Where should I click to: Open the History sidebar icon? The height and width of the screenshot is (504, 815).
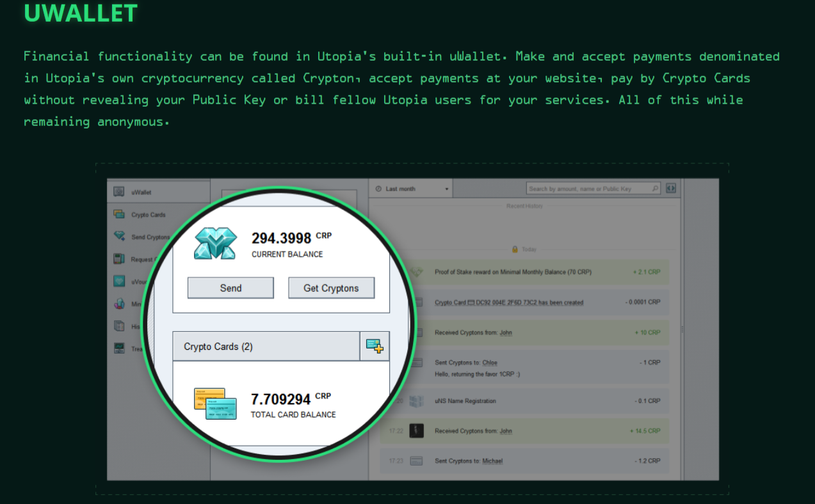(x=118, y=326)
